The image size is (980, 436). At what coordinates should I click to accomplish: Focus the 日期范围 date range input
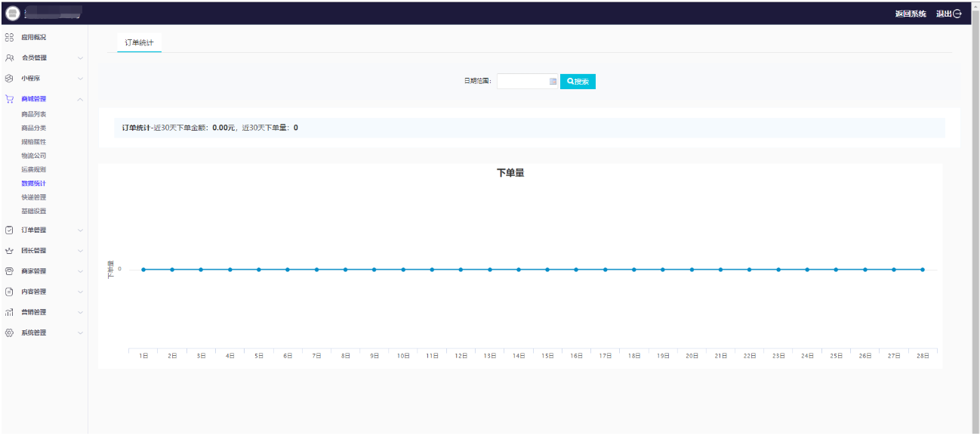527,82
